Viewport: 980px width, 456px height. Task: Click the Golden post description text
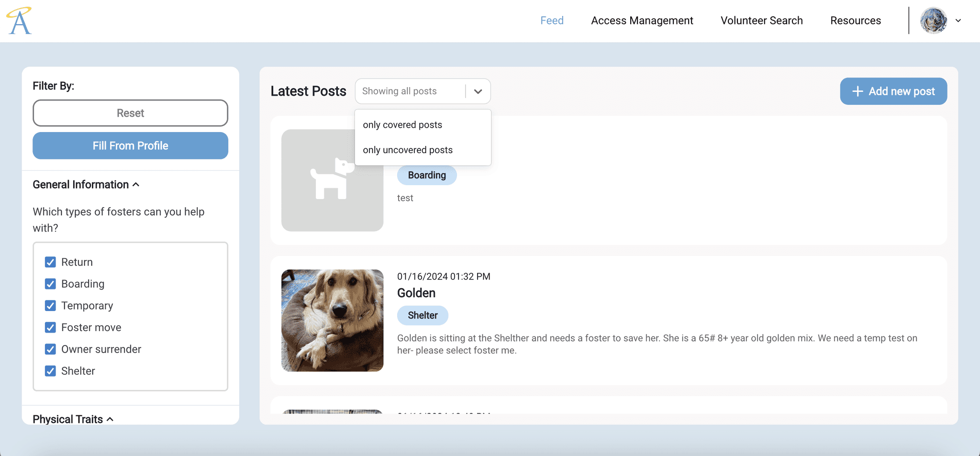[x=657, y=344]
